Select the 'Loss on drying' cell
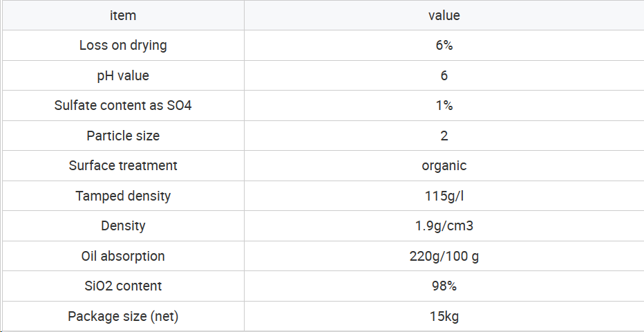This screenshot has width=644, height=332. [x=123, y=45]
